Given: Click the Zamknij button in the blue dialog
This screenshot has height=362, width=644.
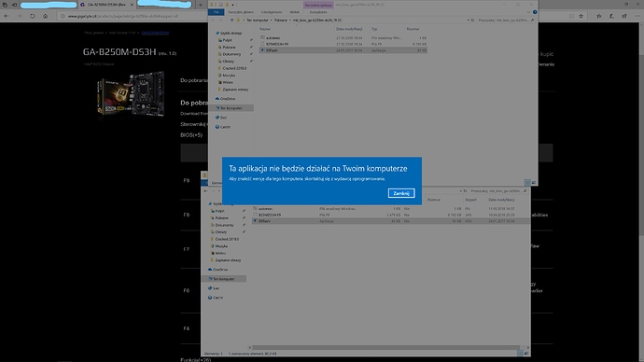Looking at the screenshot, I should (401, 193).
